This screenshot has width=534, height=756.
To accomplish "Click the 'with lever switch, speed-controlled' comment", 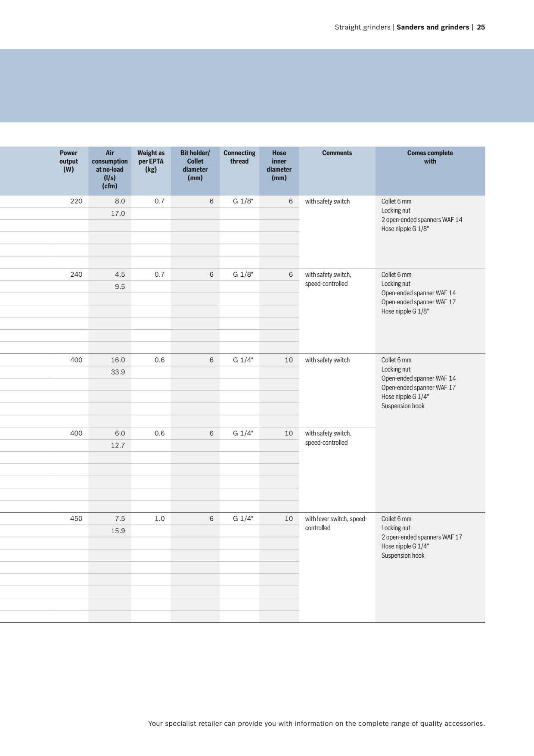I will tap(336, 523).
